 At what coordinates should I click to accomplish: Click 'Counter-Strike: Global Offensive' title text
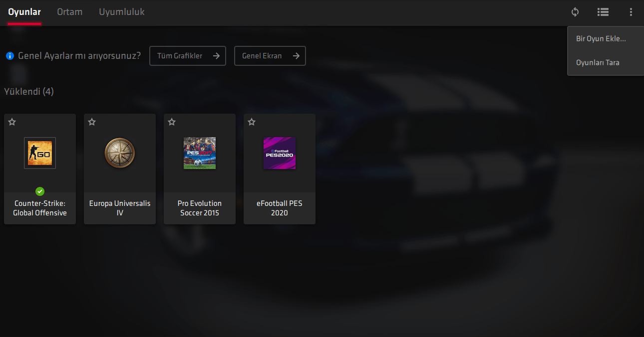[x=40, y=208]
